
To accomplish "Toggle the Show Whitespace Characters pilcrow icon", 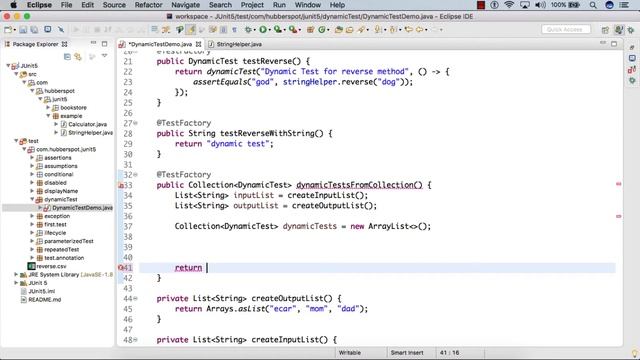I will coord(235,29).
